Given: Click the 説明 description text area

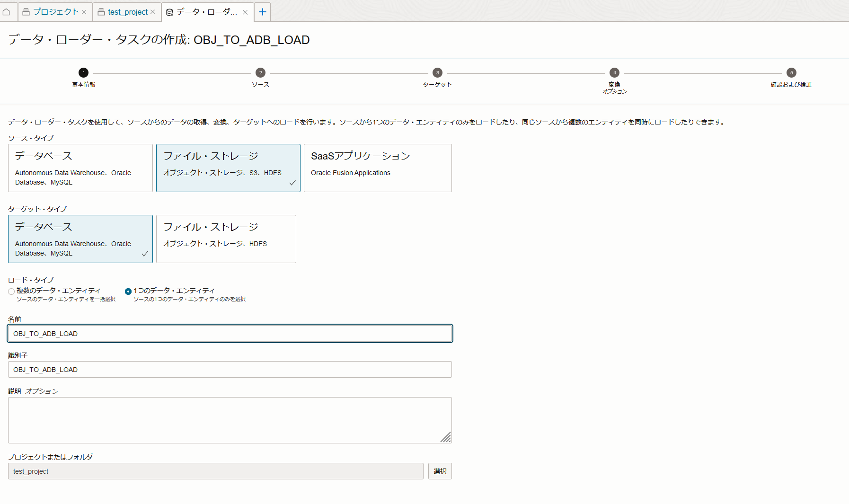Looking at the screenshot, I should 230,420.
